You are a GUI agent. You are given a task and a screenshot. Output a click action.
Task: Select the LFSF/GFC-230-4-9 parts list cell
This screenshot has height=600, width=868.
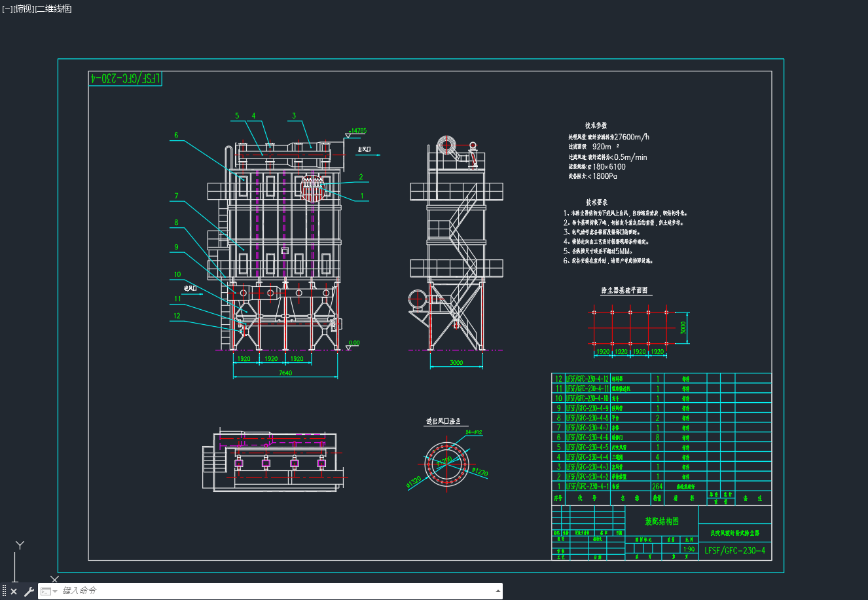point(587,408)
